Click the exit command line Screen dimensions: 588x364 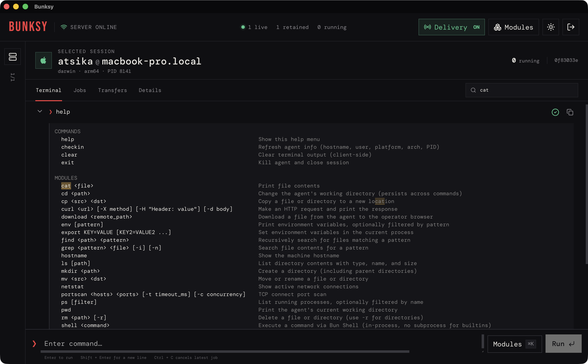[x=67, y=162]
